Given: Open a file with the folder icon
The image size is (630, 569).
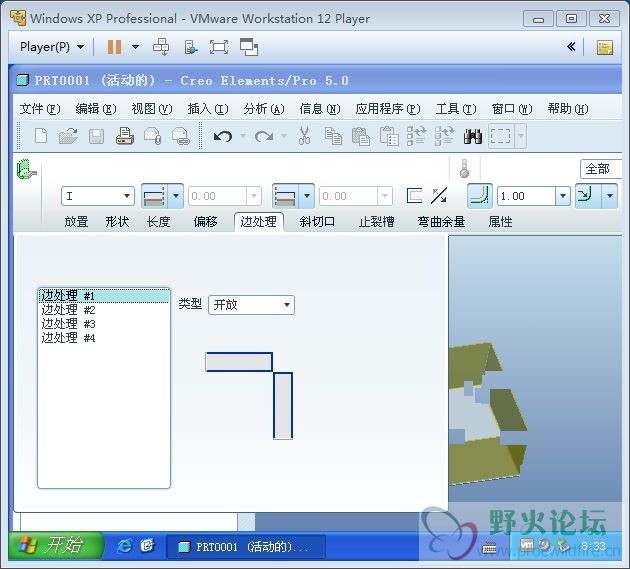Looking at the screenshot, I should pyautogui.click(x=68, y=136).
